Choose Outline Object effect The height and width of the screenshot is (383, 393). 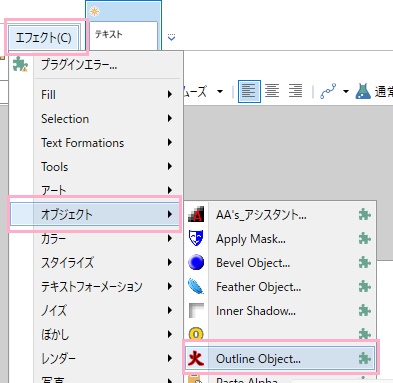280,359
